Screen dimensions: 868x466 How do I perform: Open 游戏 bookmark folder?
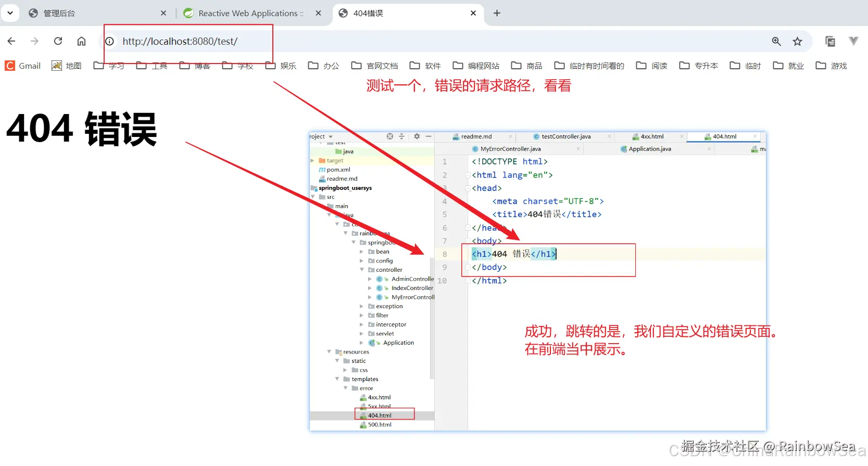[x=832, y=66]
